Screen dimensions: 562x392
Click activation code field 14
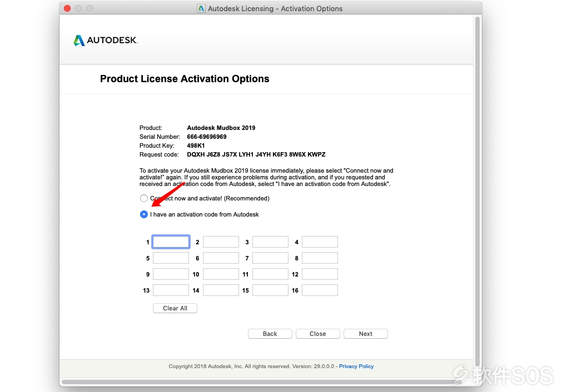pos(221,290)
